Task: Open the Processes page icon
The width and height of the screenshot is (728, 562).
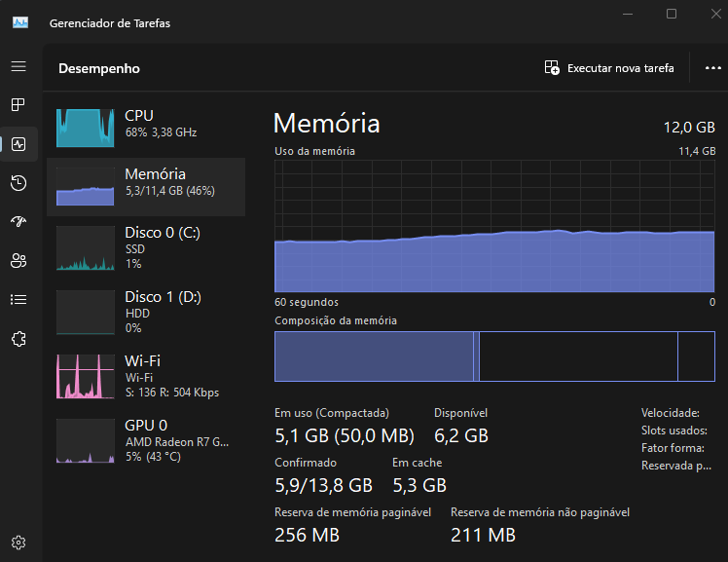Action: point(18,105)
